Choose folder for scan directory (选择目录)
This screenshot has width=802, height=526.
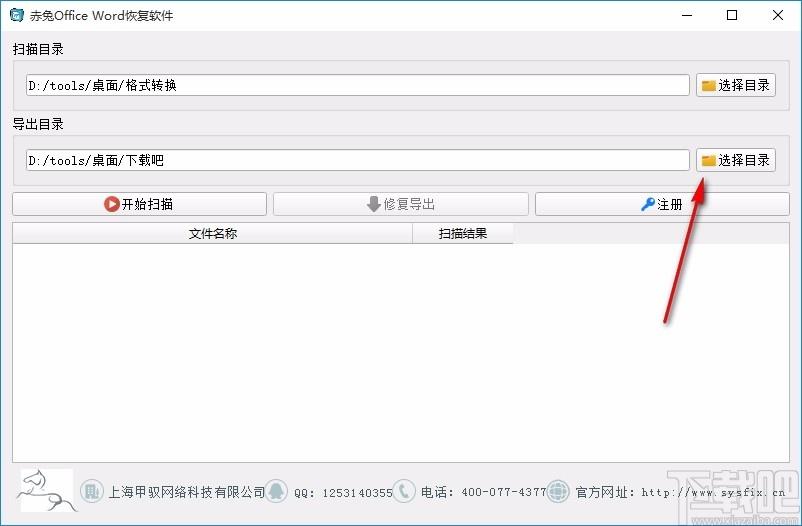click(736, 85)
